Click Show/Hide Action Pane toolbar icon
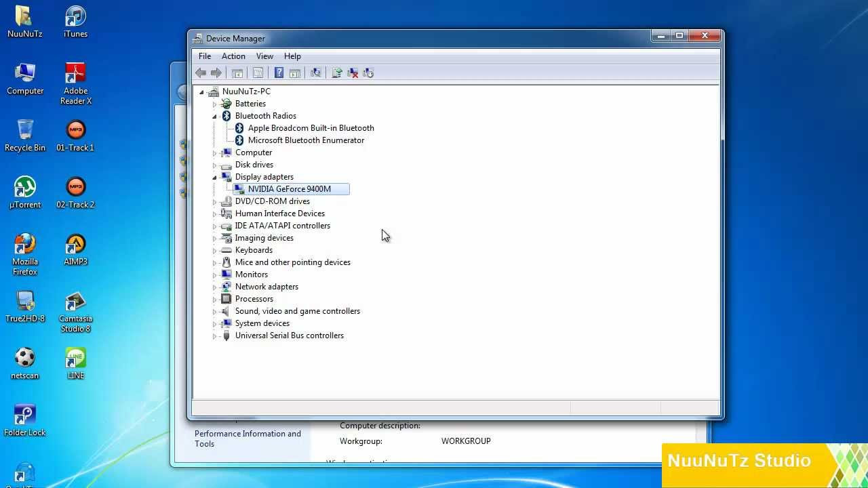The width and height of the screenshot is (868, 488). (295, 73)
